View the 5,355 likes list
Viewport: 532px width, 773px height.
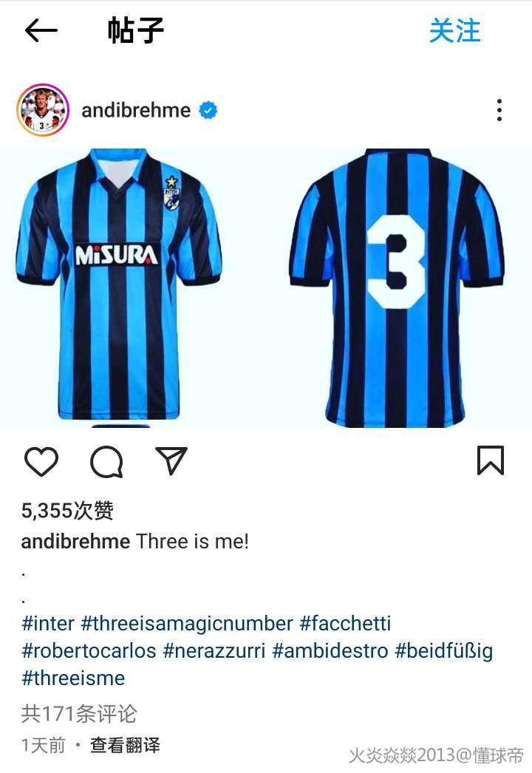pos(67,511)
